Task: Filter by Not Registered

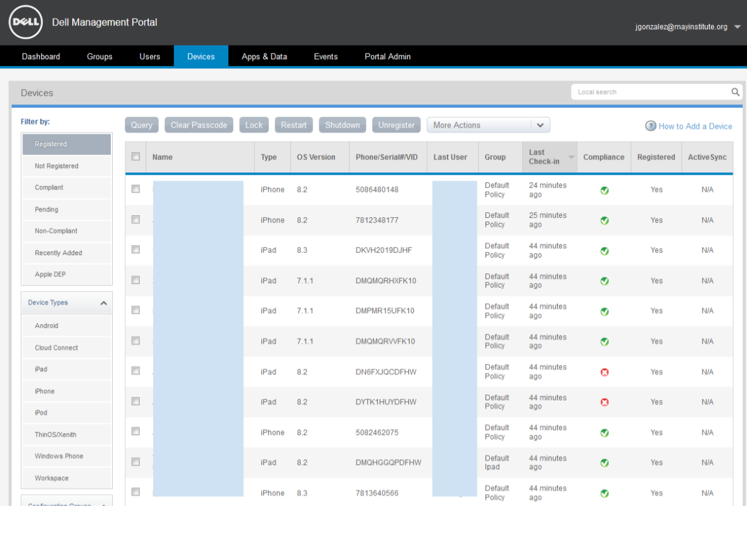Action: [67, 166]
